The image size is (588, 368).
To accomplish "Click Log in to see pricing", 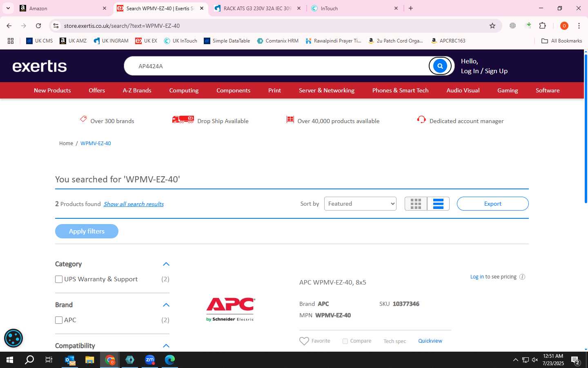I will [477, 277].
